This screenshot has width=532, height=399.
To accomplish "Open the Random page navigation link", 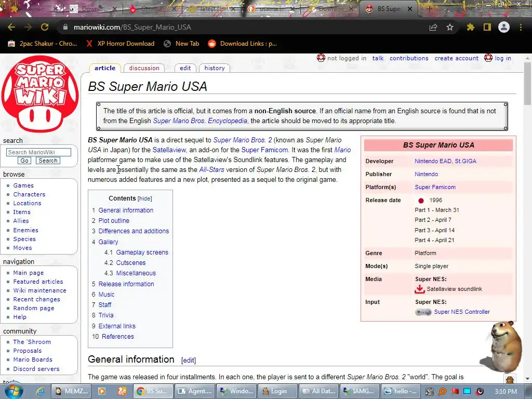I will (34, 308).
